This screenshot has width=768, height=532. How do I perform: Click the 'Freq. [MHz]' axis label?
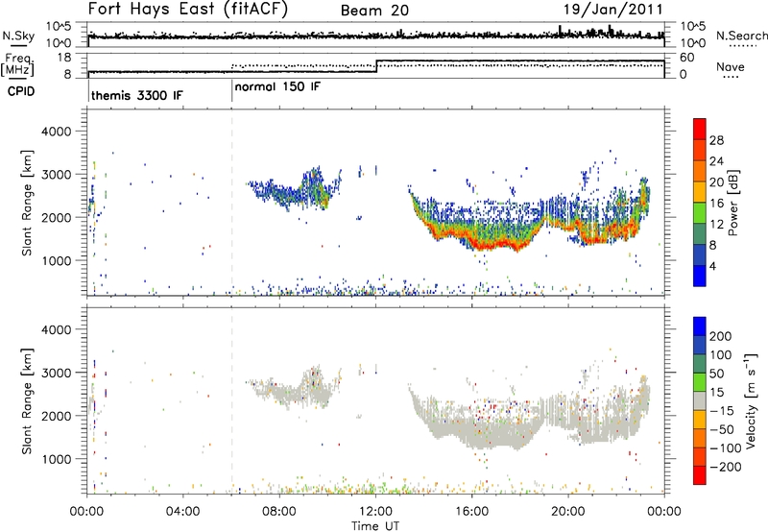pos(18,65)
